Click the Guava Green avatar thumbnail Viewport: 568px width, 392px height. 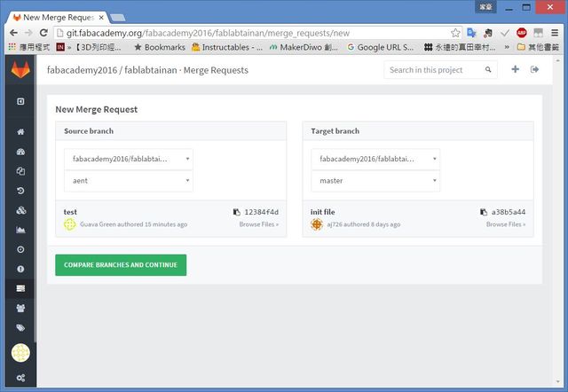pyautogui.click(x=70, y=224)
